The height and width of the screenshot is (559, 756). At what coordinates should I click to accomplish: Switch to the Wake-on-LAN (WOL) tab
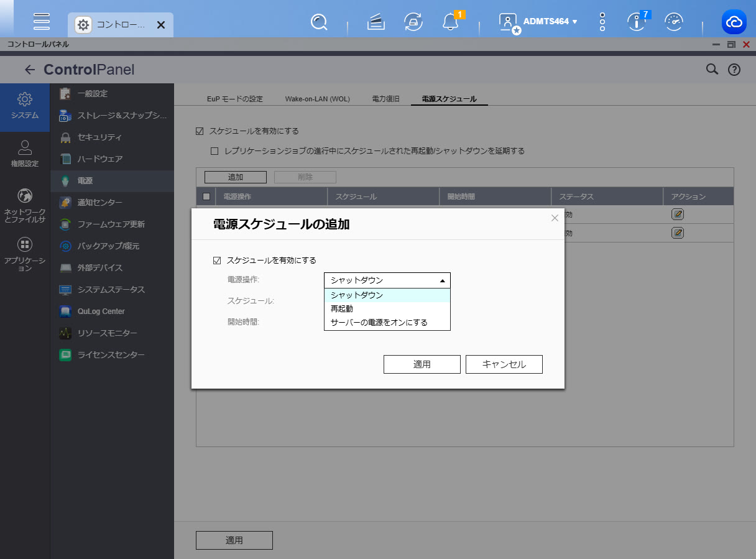click(317, 99)
